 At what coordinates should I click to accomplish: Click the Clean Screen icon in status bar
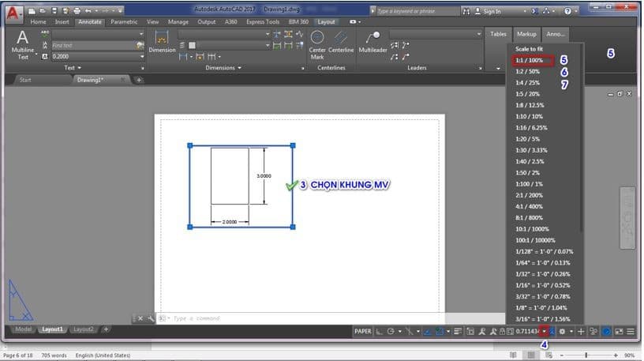[619, 332]
